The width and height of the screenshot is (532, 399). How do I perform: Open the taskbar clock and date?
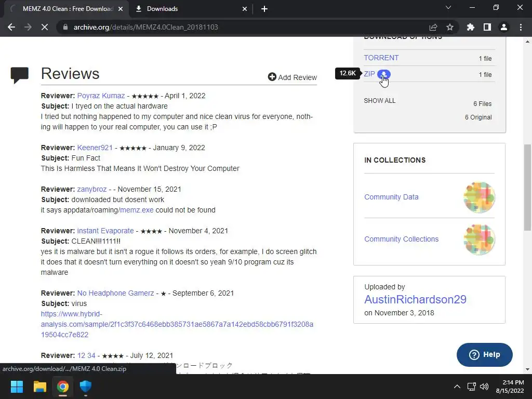(510, 387)
